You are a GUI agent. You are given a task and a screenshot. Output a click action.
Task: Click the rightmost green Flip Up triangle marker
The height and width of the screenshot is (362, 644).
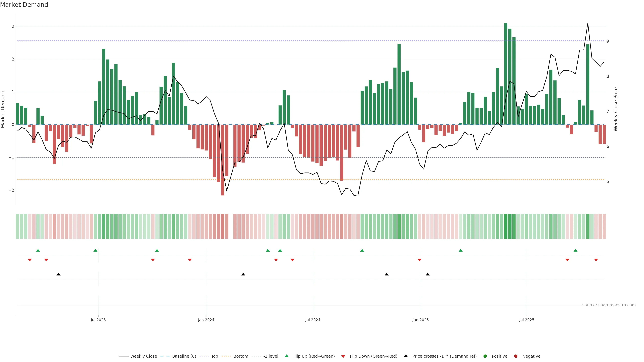pyautogui.click(x=576, y=250)
